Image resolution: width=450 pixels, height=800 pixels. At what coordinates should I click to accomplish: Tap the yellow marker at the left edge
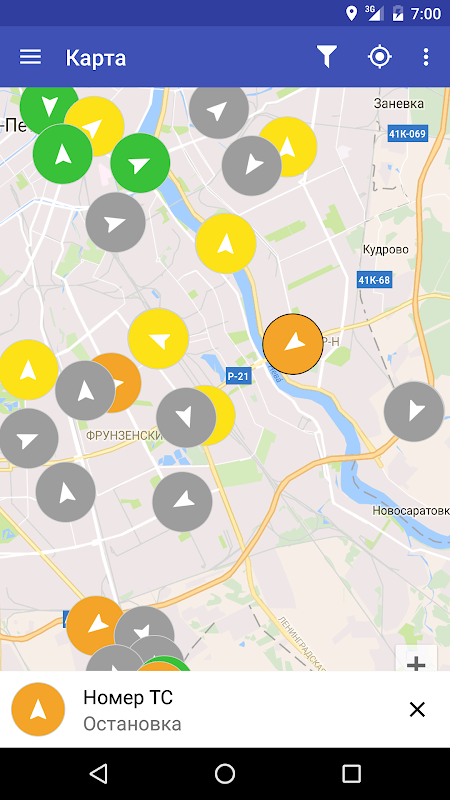tap(28, 369)
